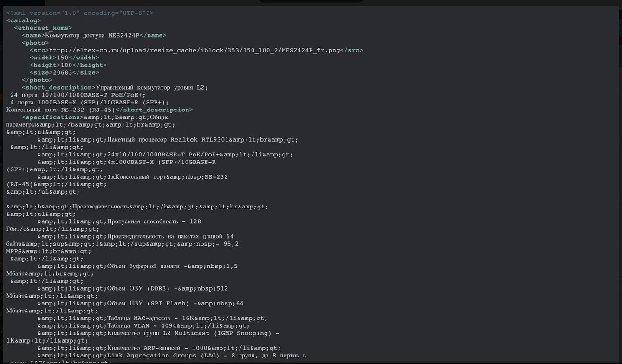
Task: Click the eltex-co.ru image URL in src
Action: (194, 50)
